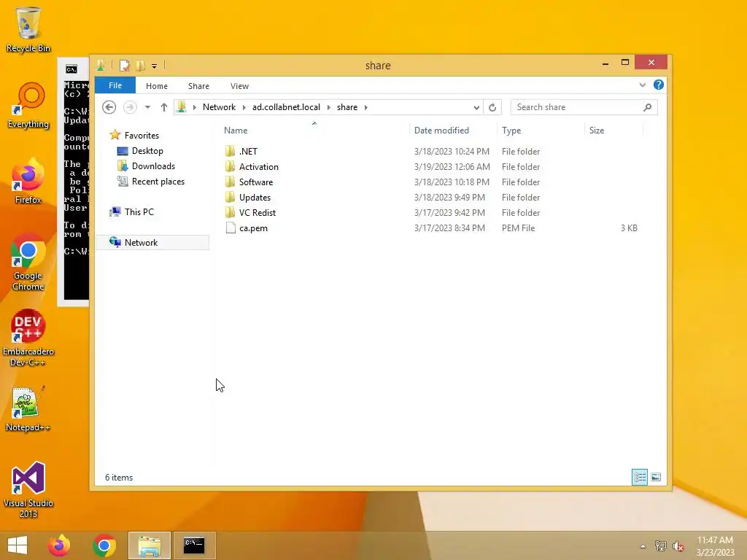
Task: Sort by the Name column header
Action: coord(314,130)
